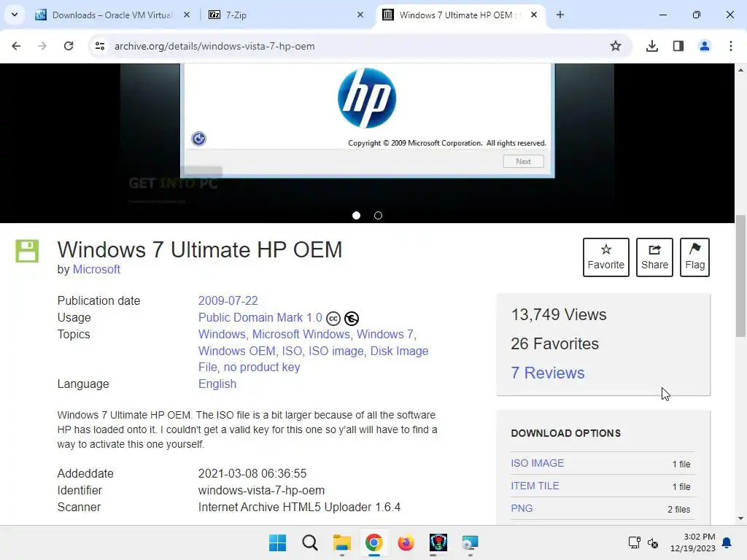The height and width of the screenshot is (560, 747).
Task: Click the browser forward arrow
Action: tap(42, 46)
